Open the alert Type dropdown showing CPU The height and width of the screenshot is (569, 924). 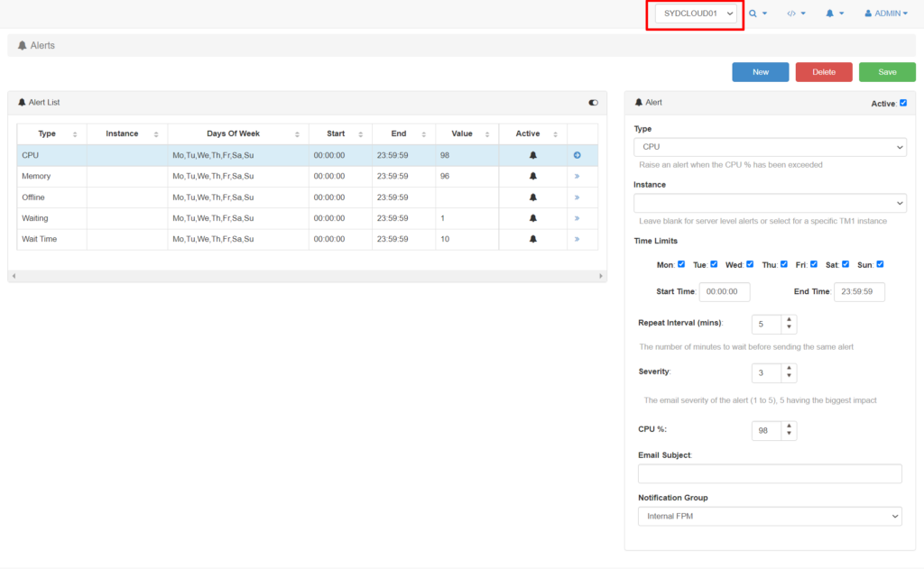[x=770, y=147]
